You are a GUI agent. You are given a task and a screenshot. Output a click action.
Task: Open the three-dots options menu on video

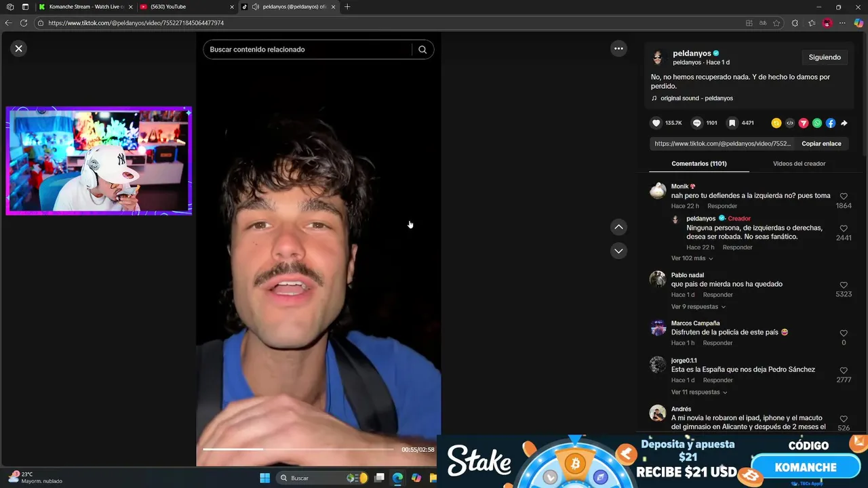[618, 48]
